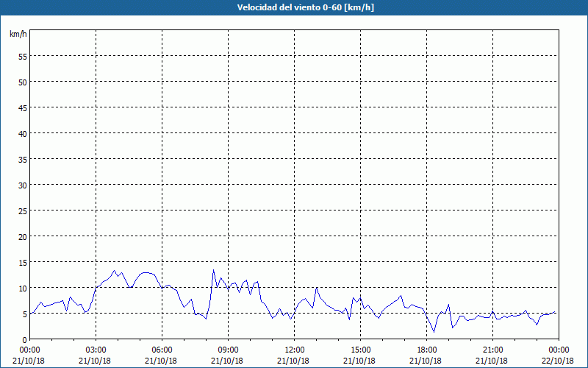Screen dimensions: 588x368
Task: Click the y-axis label '10'
Action: click(23, 288)
